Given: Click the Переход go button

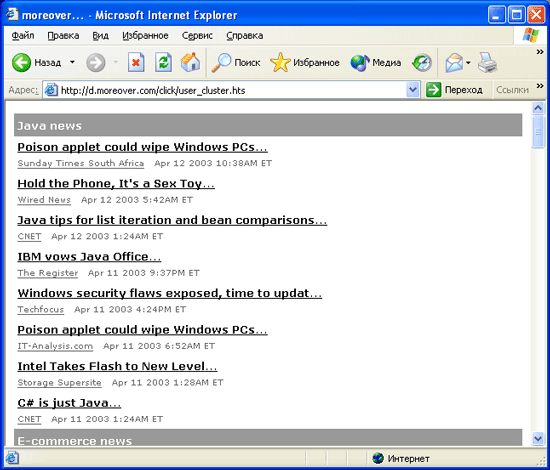Looking at the screenshot, I should (454, 90).
